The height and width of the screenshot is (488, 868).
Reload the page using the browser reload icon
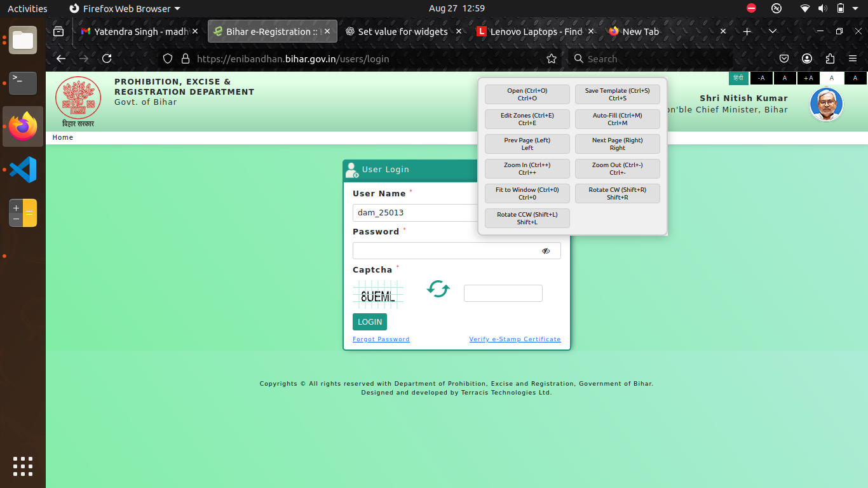click(107, 58)
